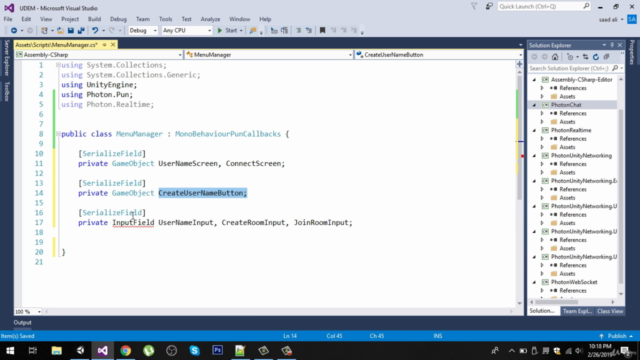Click the Open File folder icon
This screenshot has width=640, height=360.
point(60,31)
